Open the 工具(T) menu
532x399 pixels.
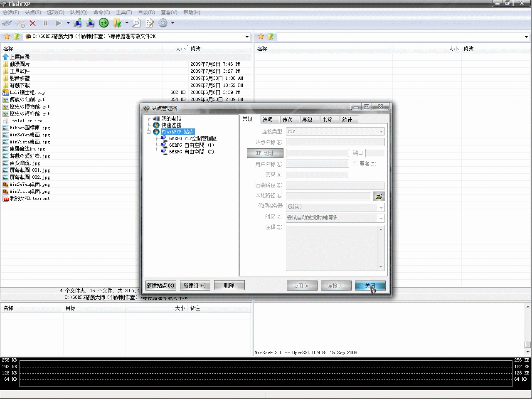pyautogui.click(x=124, y=12)
